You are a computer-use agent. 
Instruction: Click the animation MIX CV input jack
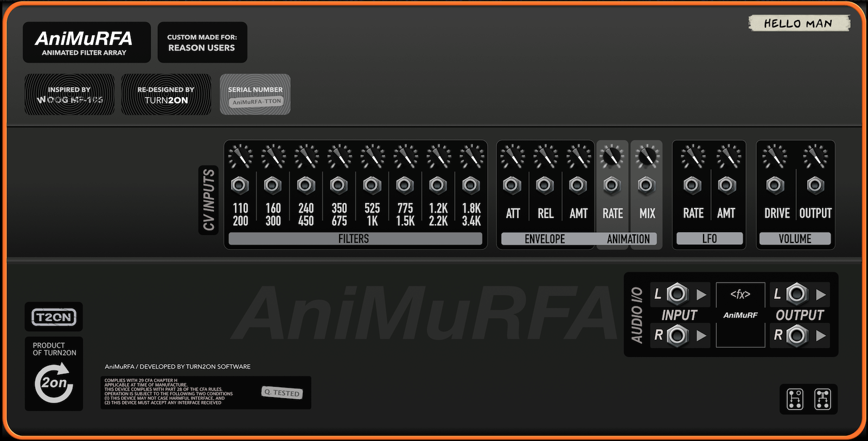646,186
